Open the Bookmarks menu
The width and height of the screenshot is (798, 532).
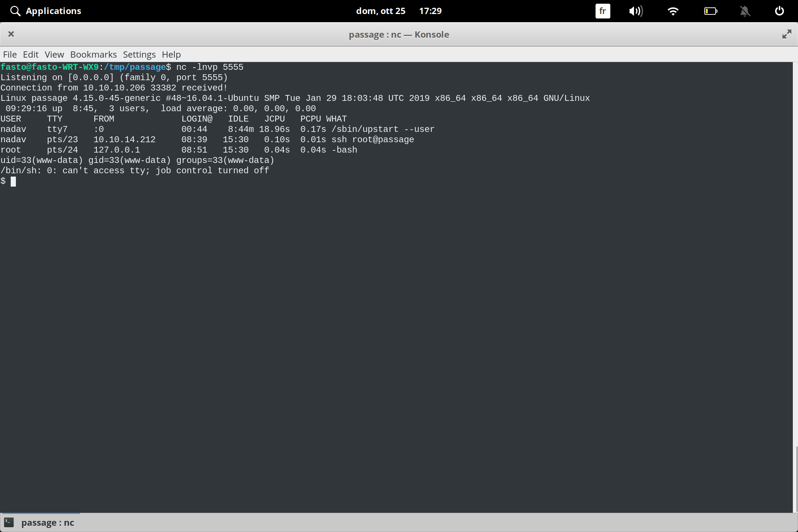pos(93,54)
